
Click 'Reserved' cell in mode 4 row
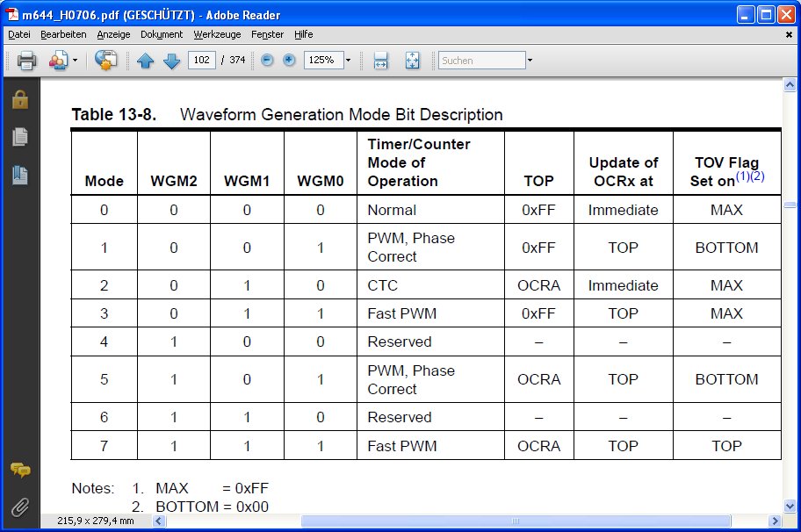(x=400, y=341)
